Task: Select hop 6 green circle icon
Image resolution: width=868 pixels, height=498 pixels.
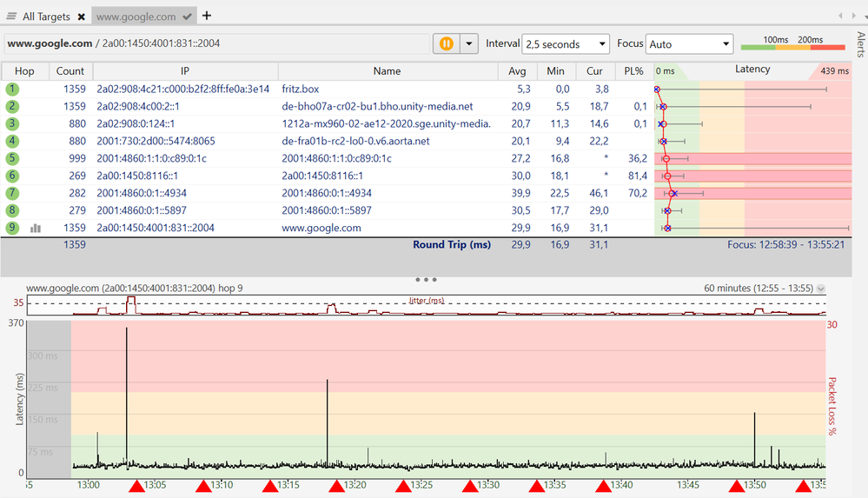Action: pyautogui.click(x=12, y=176)
